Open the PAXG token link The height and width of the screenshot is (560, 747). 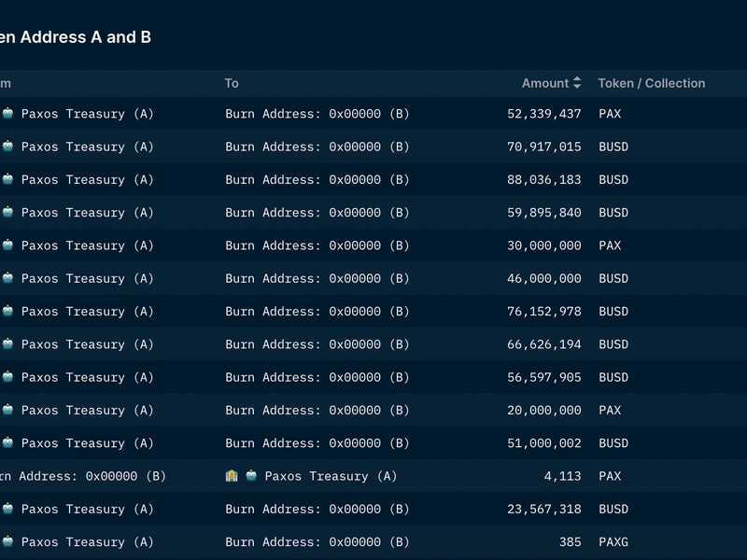click(x=613, y=541)
